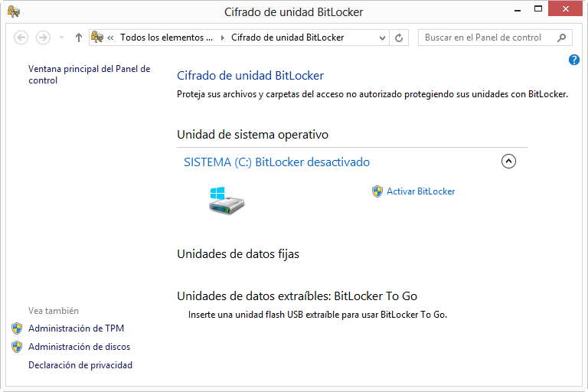The width and height of the screenshot is (588, 392).
Task: Open the Declaración de privacidad link
Action: point(80,365)
